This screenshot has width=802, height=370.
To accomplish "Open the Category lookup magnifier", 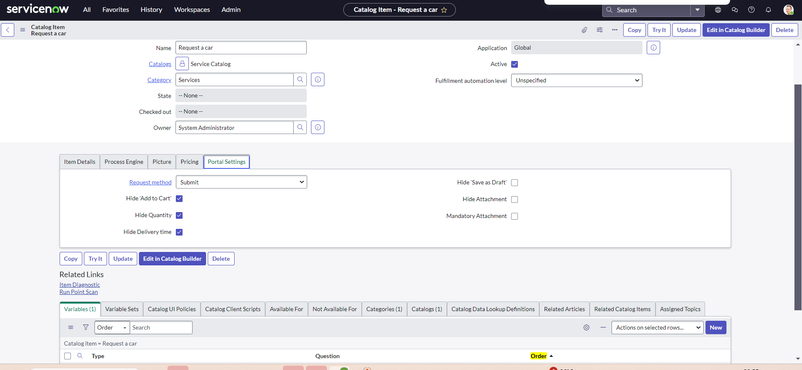I will [300, 80].
